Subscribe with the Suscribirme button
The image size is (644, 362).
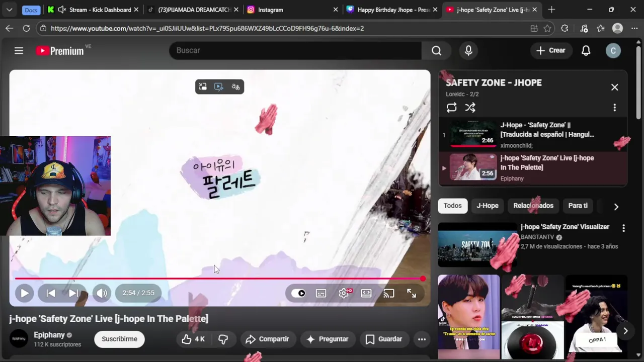119,339
